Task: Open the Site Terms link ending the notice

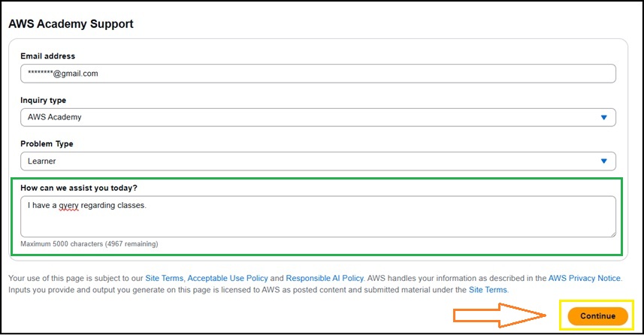Action: (x=488, y=289)
